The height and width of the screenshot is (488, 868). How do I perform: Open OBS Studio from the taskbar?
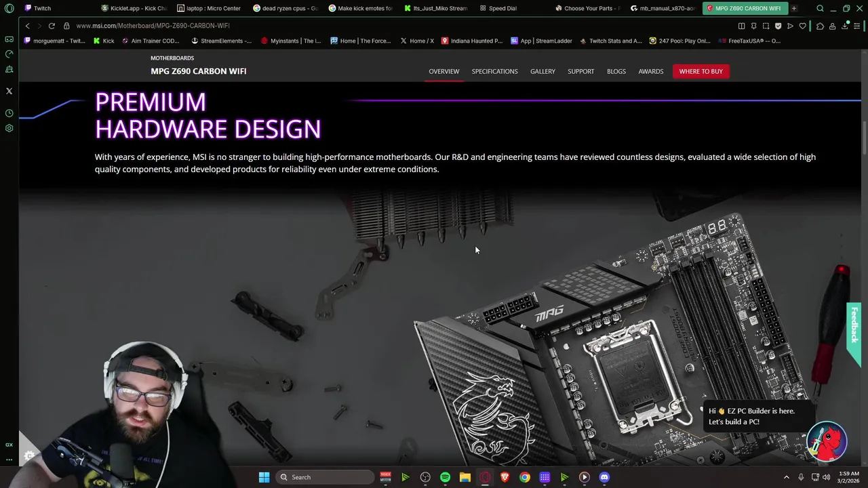click(x=425, y=477)
